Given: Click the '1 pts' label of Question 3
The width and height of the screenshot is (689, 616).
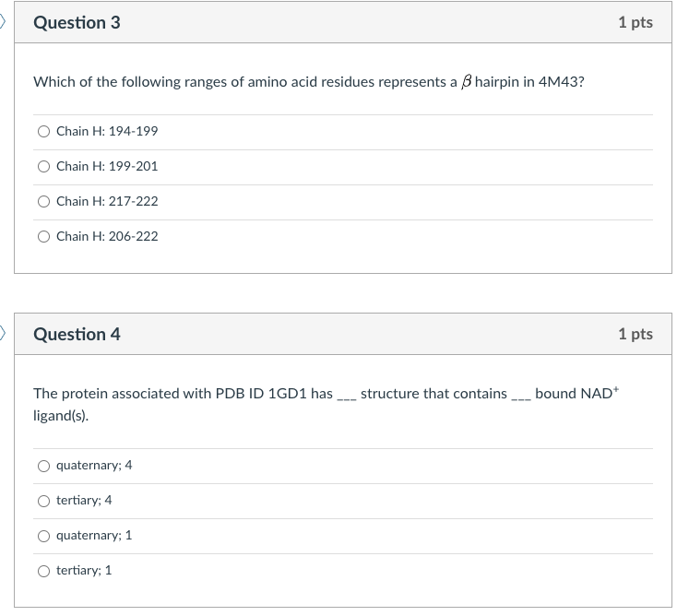Looking at the screenshot, I should [635, 22].
